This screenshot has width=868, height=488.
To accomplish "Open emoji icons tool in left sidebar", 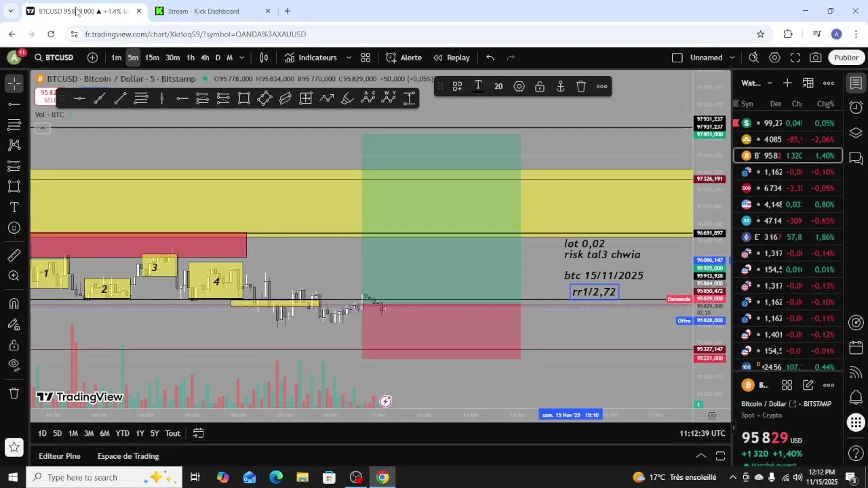I will [x=14, y=228].
